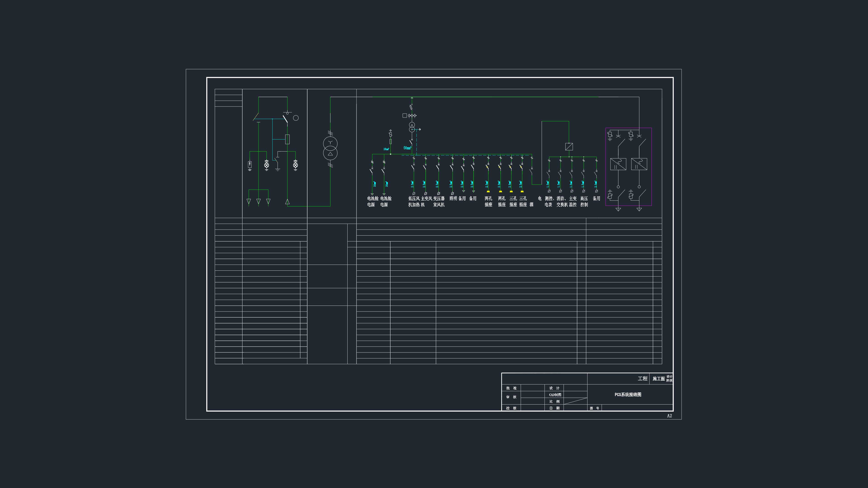Click the 主变温控 circuit label
Screen dimensions: 868x488
(x=573, y=201)
